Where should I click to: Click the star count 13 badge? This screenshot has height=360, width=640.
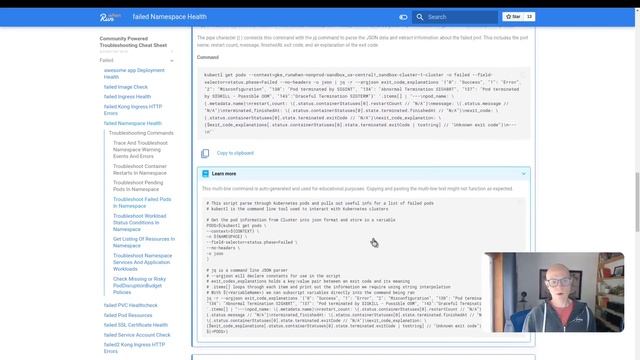point(529,17)
